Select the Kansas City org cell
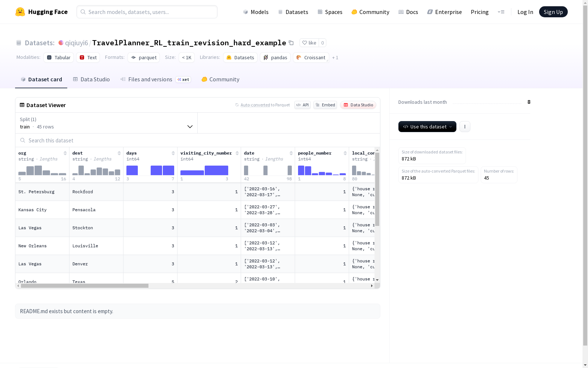Screen dimensions: 588x368 pyautogui.click(x=42, y=210)
